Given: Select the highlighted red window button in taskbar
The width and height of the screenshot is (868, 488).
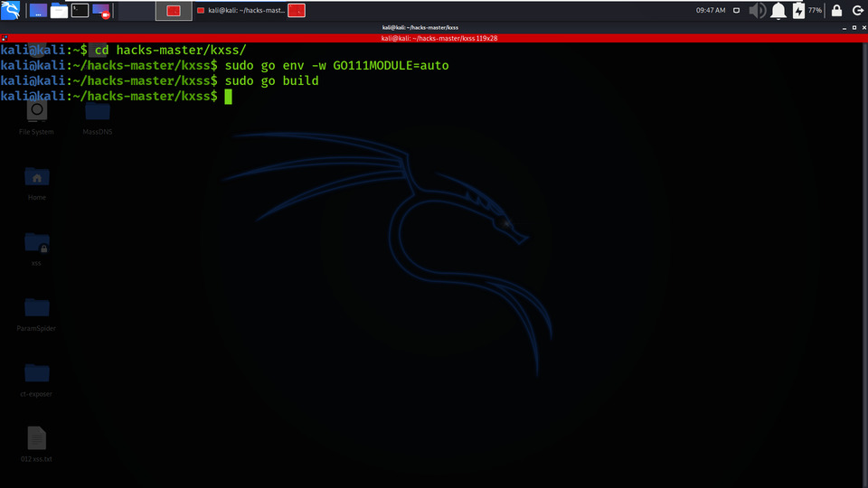Looking at the screenshot, I should click(174, 11).
